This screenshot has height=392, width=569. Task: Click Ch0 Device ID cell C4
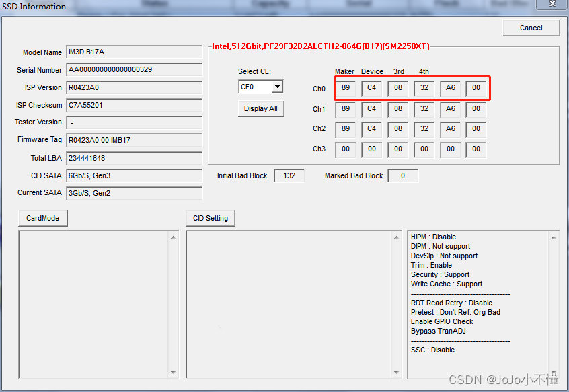[371, 88]
